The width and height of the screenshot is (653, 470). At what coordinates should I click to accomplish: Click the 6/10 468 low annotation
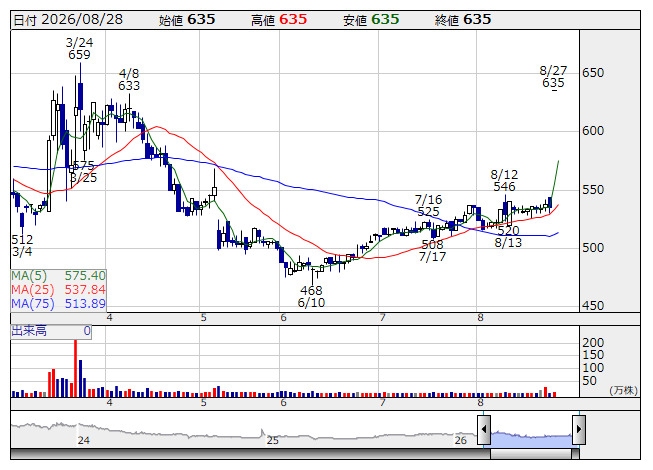tap(311, 296)
